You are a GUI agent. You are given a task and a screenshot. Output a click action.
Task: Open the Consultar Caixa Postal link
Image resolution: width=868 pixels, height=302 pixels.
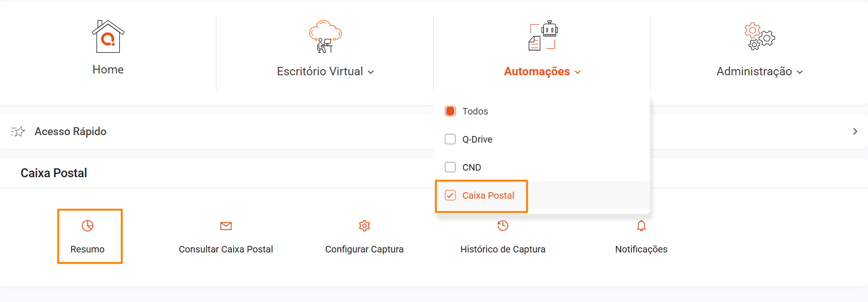(x=226, y=249)
